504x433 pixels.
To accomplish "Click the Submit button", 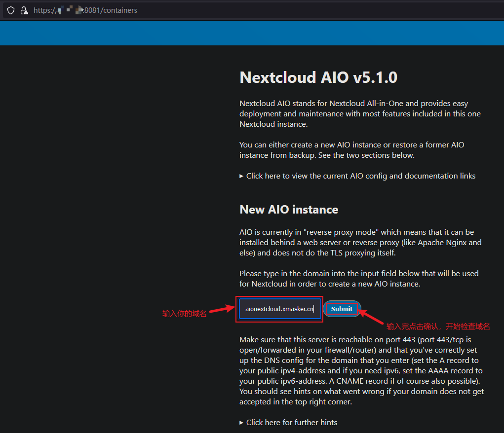I will (342, 309).
